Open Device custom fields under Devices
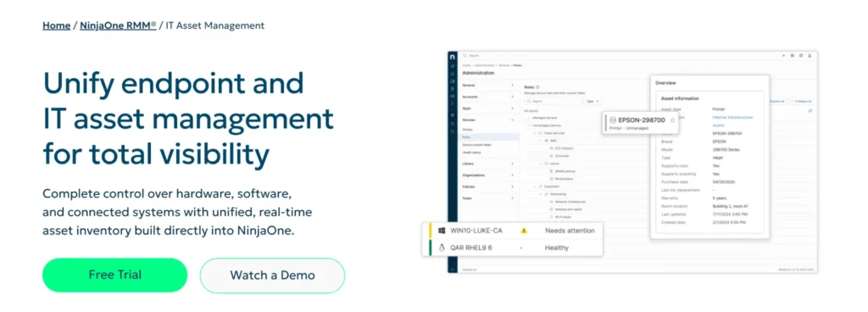The height and width of the screenshot is (312, 868). 476,145
